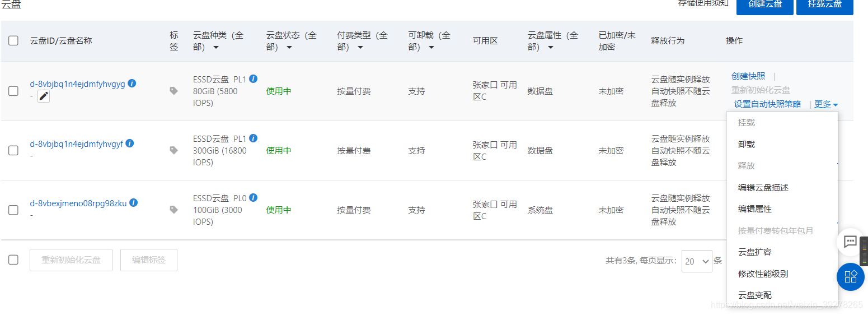Click the blue round grid widget icon
Screen dimensions: 868x315
tap(851, 276)
